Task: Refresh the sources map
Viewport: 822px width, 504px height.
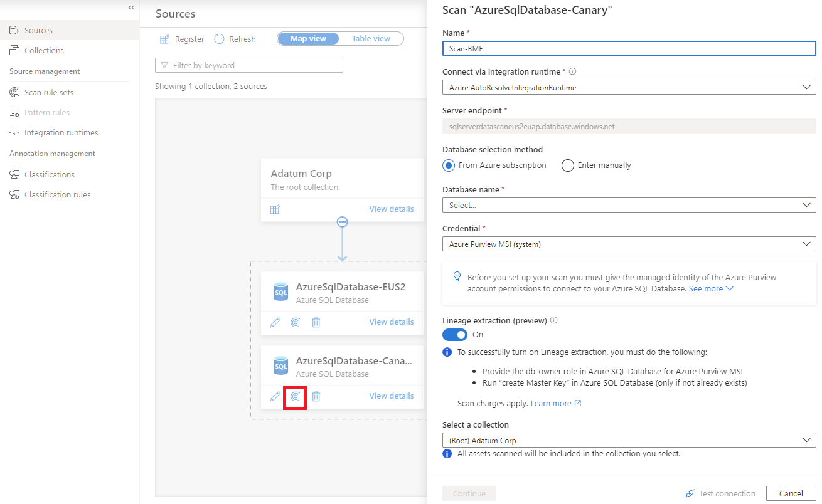Action: (x=235, y=38)
